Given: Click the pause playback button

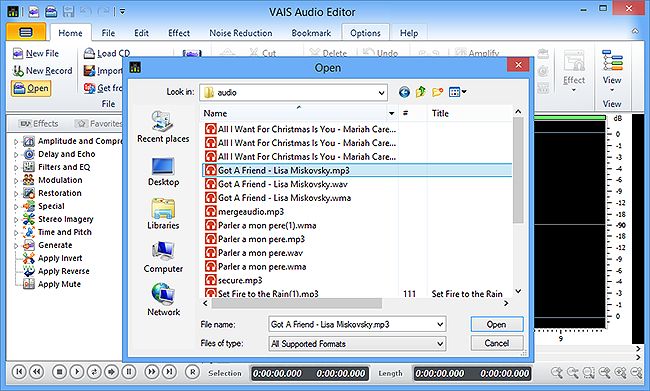Looking at the screenshot, I should (129, 372).
